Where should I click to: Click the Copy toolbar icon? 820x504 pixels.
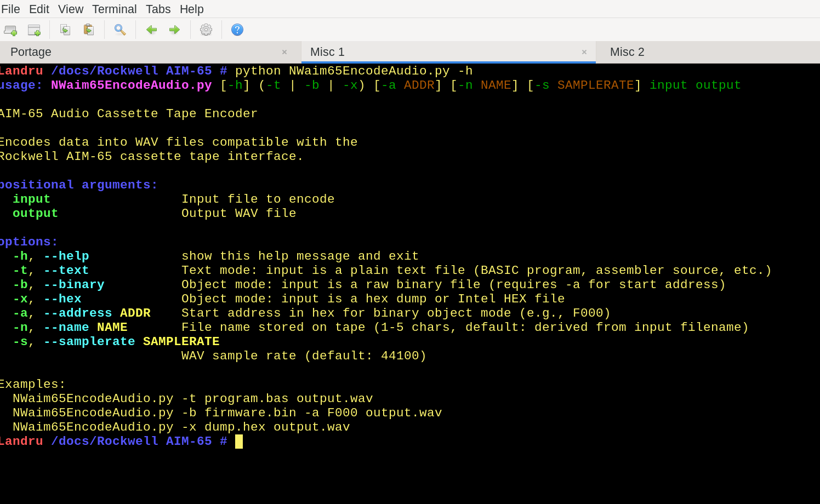[x=65, y=30]
